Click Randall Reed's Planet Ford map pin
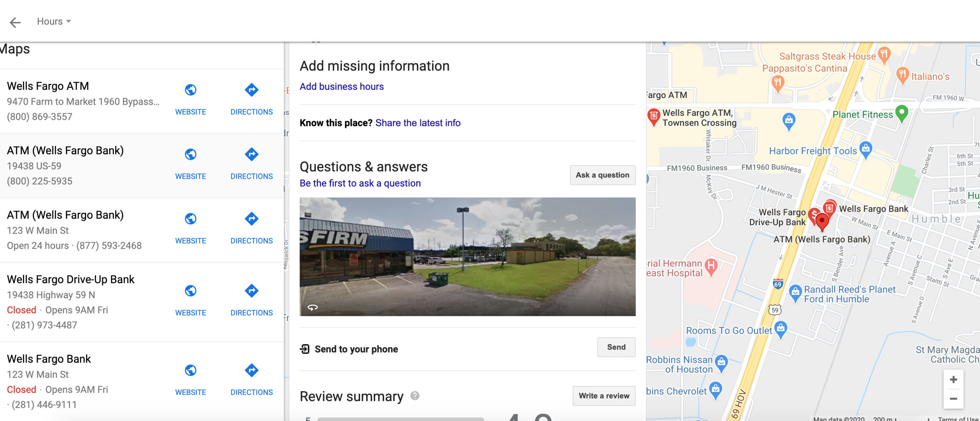The height and width of the screenshot is (421, 980). point(795,293)
